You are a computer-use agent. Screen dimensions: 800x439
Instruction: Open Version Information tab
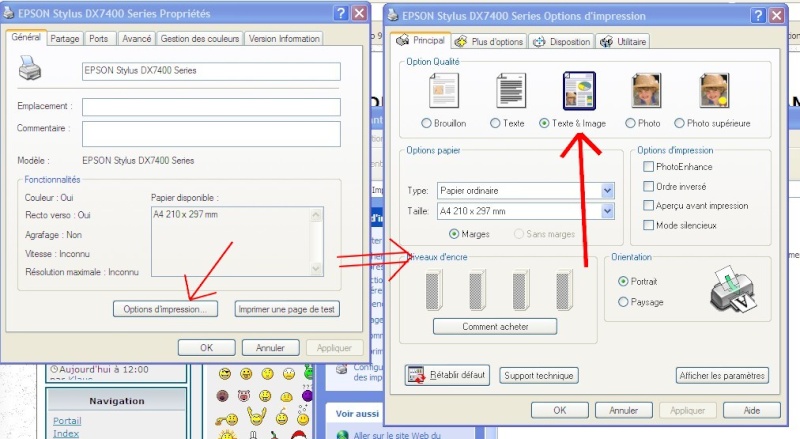284,38
